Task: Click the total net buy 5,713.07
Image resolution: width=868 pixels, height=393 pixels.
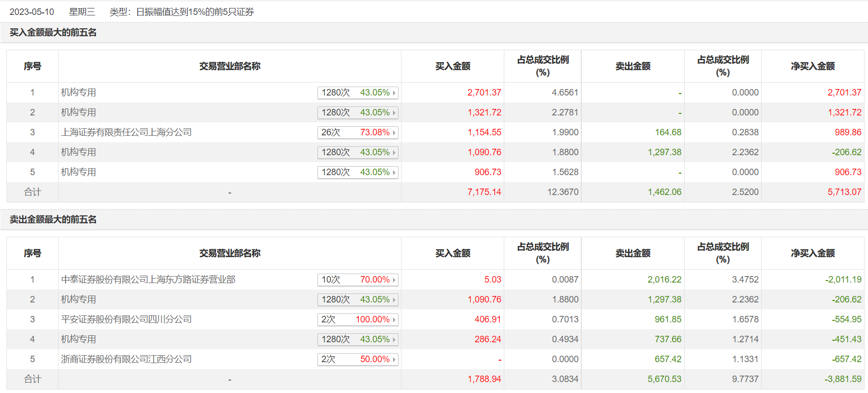Action: [844, 192]
